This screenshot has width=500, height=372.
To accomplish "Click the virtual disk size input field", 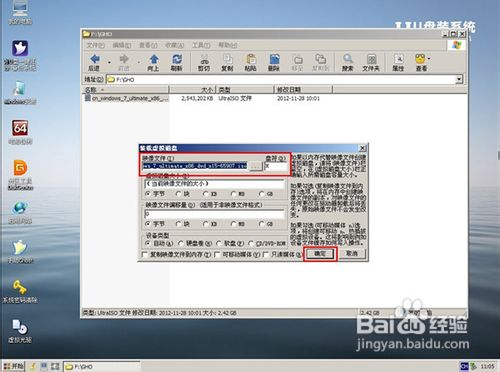I will pyautogui.click(x=214, y=183).
